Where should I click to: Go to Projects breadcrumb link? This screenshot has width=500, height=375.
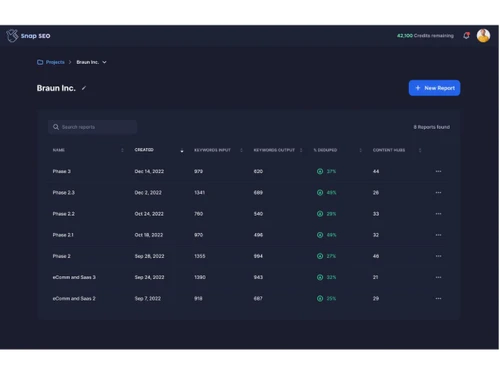tap(55, 62)
